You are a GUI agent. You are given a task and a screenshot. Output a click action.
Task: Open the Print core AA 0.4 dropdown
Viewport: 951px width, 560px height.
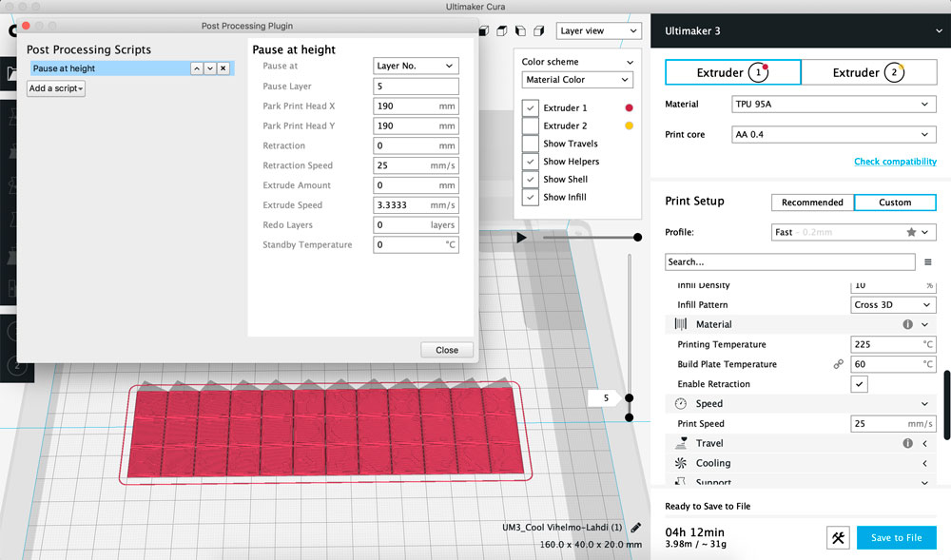click(833, 135)
